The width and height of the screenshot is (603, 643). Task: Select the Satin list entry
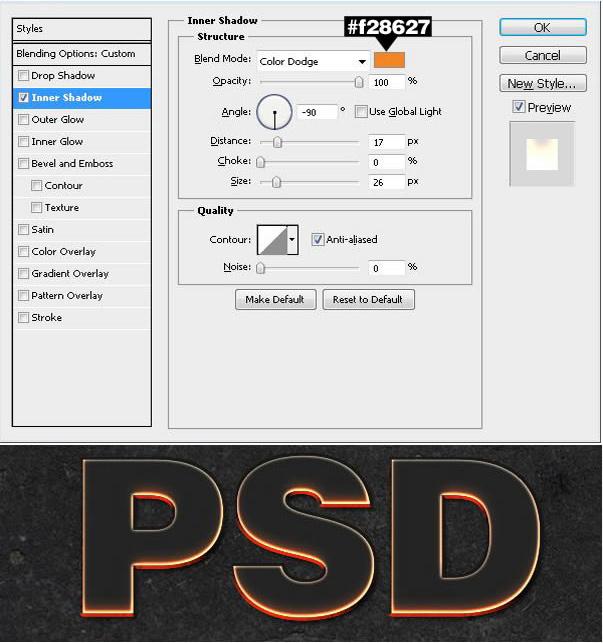pyautogui.click(x=82, y=230)
